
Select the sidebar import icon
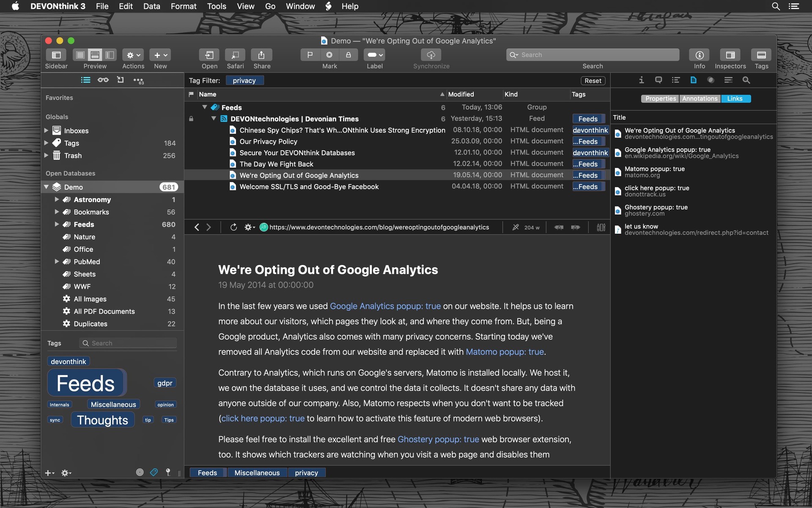point(121,80)
